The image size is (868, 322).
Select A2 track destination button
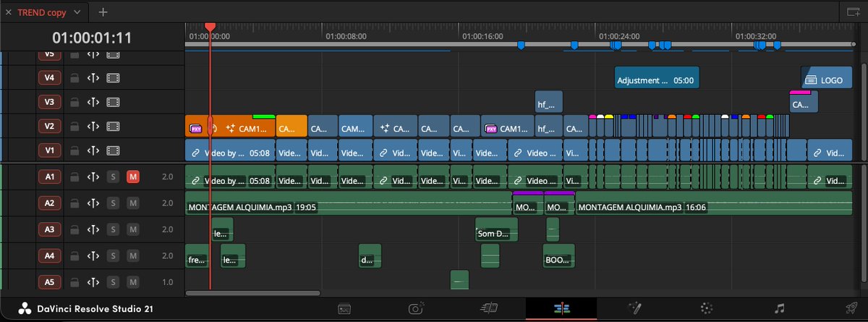49,203
